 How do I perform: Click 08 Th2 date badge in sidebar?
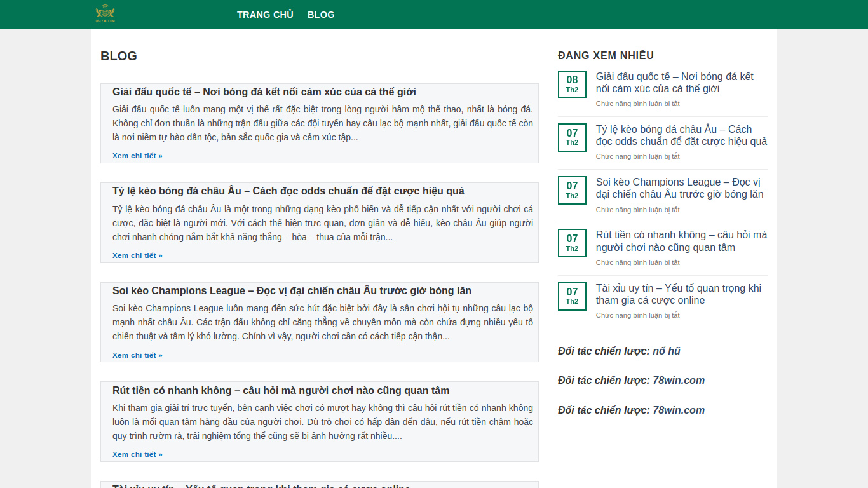point(572,85)
